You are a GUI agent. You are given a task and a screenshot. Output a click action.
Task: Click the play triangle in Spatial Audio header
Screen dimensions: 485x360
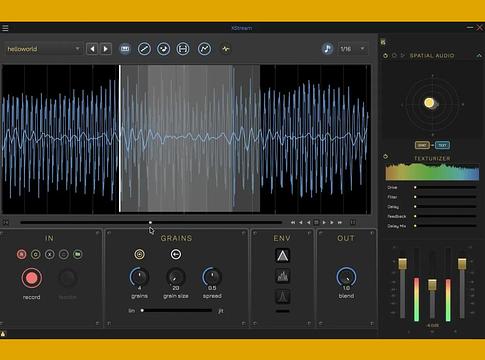tap(403, 56)
